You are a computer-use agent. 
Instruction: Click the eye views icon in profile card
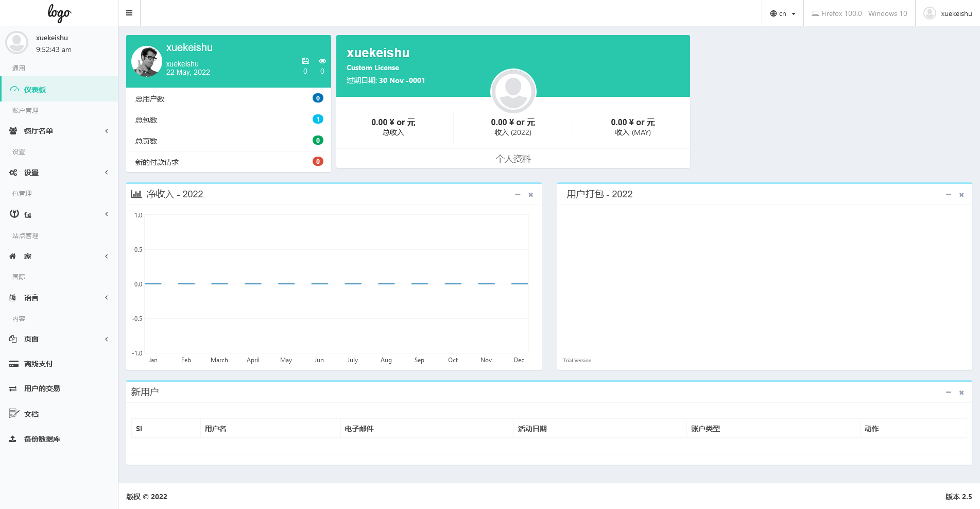[x=322, y=61]
